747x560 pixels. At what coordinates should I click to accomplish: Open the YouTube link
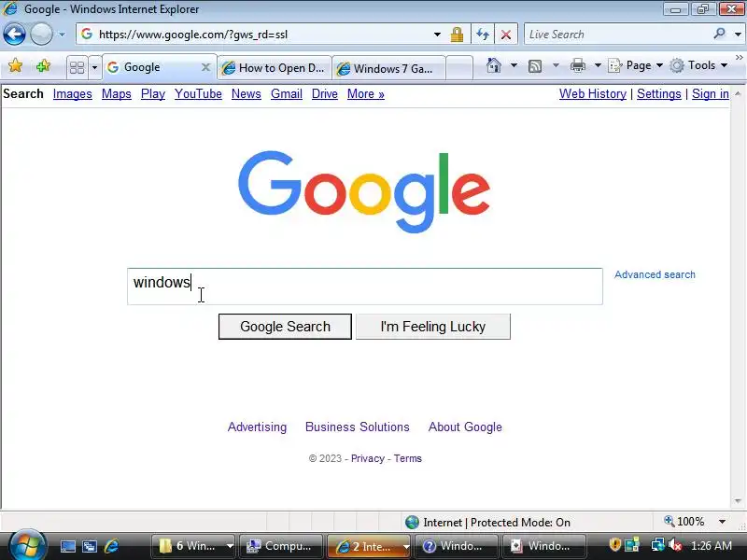click(x=198, y=94)
